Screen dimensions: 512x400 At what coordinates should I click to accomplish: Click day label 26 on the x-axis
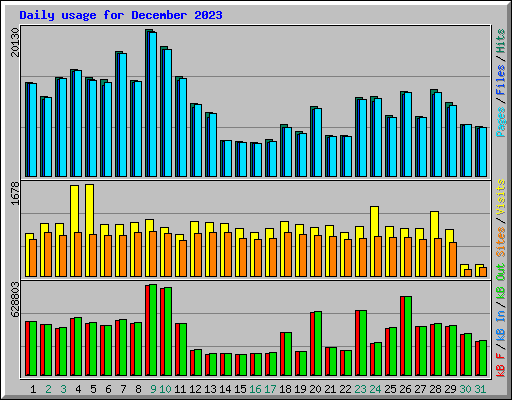pos(405,389)
